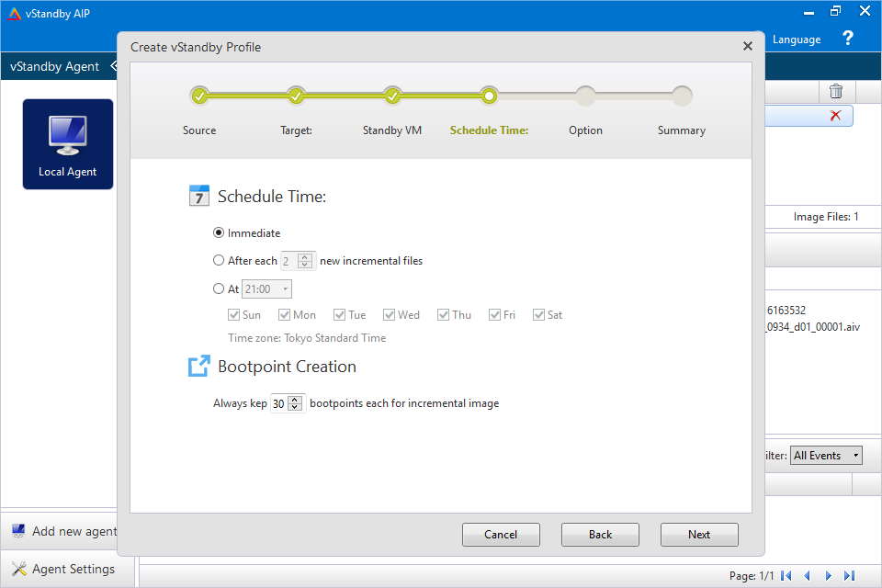Click the Add new agent computer icon
The height and width of the screenshot is (588, 882).
(18, 531)
